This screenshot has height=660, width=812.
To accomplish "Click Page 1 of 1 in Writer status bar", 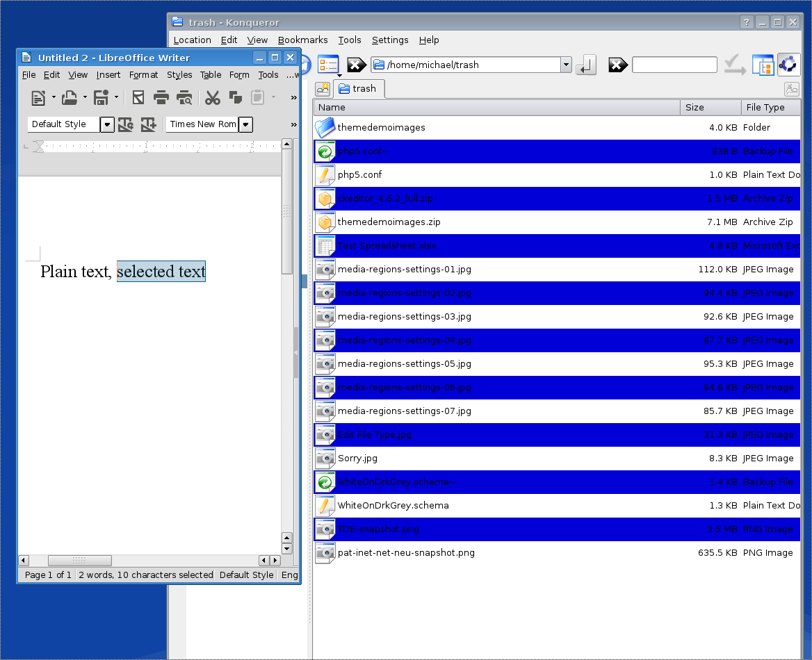I will [48, 575].
